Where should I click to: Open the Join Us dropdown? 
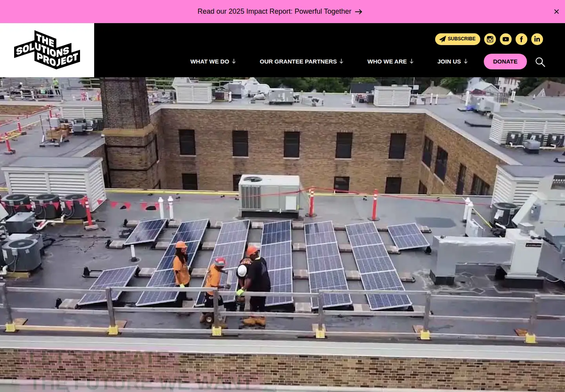[453, 62]
